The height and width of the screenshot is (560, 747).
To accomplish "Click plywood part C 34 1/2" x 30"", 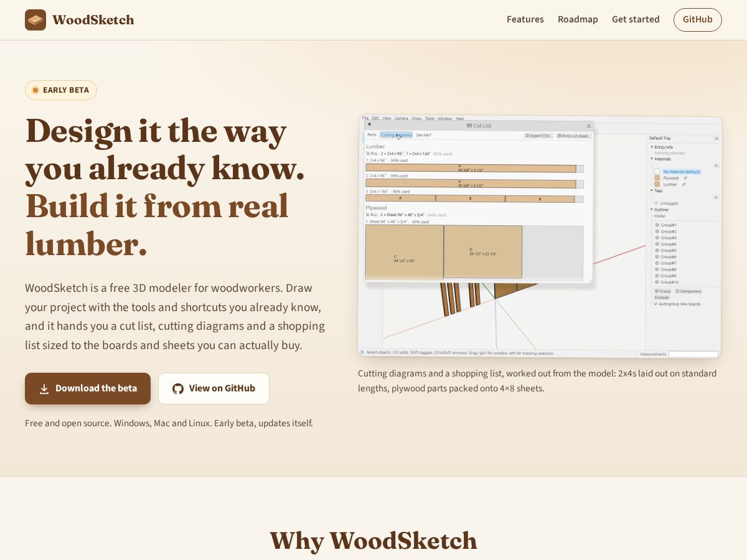I will (x=404, y=252).
